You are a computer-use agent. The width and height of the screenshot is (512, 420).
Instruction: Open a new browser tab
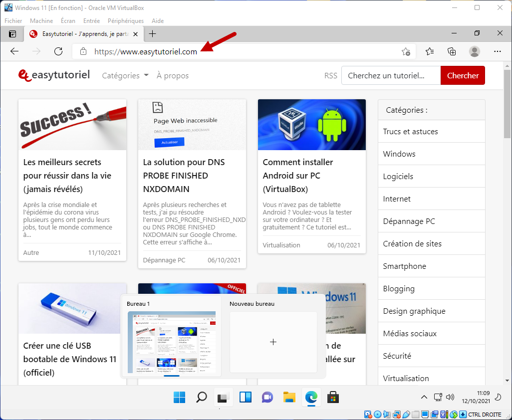(x=153, y=34)
